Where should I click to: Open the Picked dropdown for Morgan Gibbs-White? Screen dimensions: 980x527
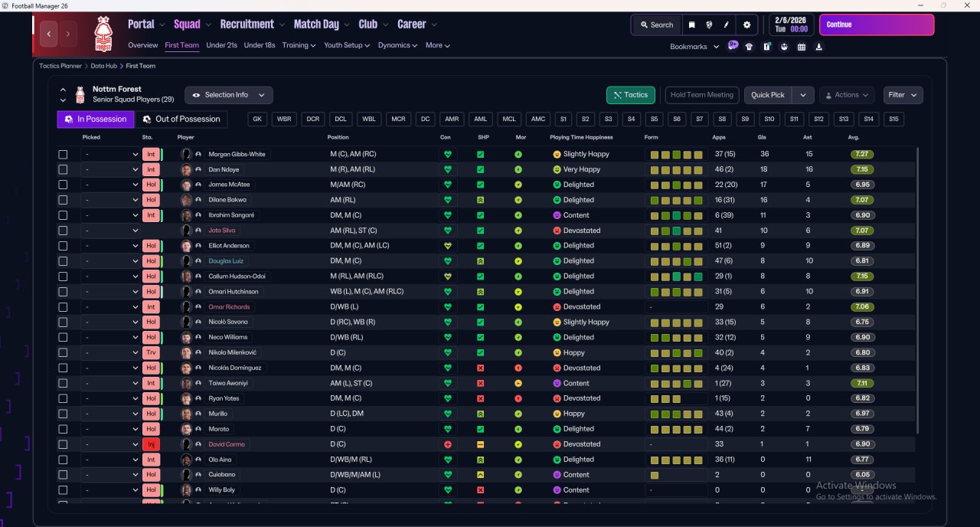coord(110,154)
